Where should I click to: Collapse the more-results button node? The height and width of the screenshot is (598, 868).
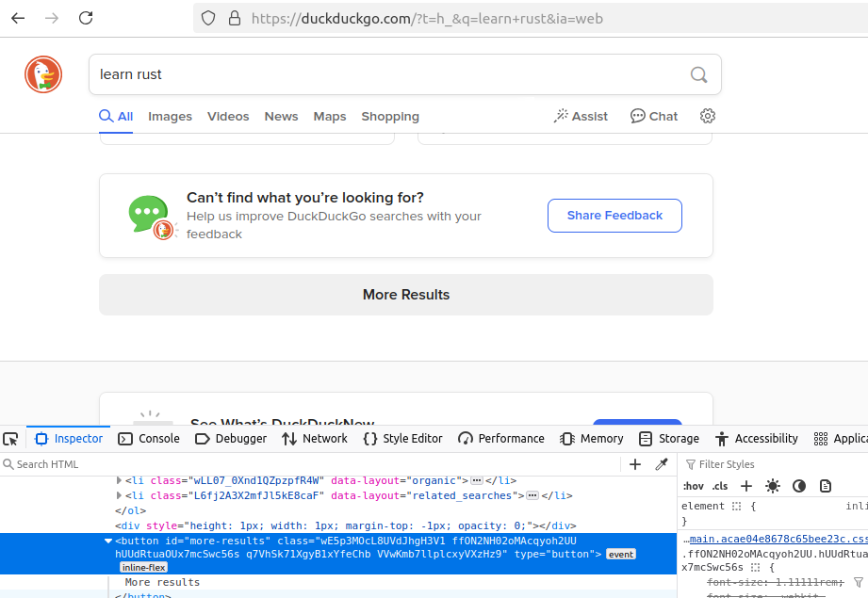pyautogui.click(x=108, y=541)
